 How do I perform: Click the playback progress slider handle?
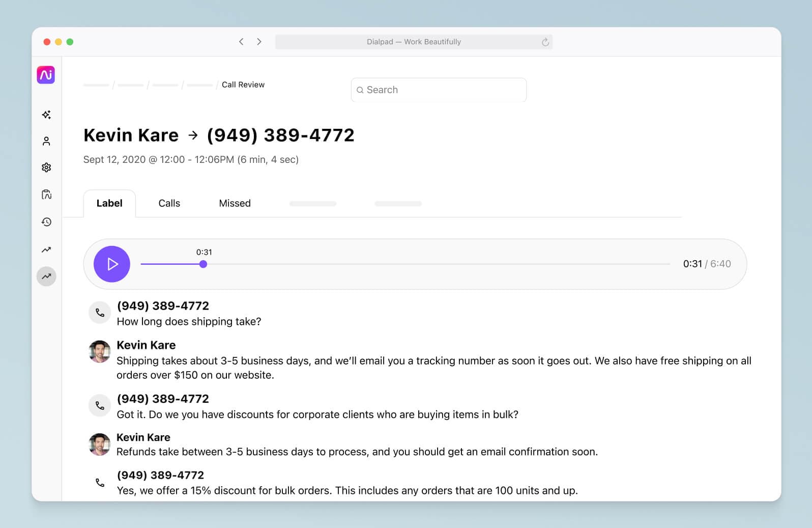coord(203,264)
